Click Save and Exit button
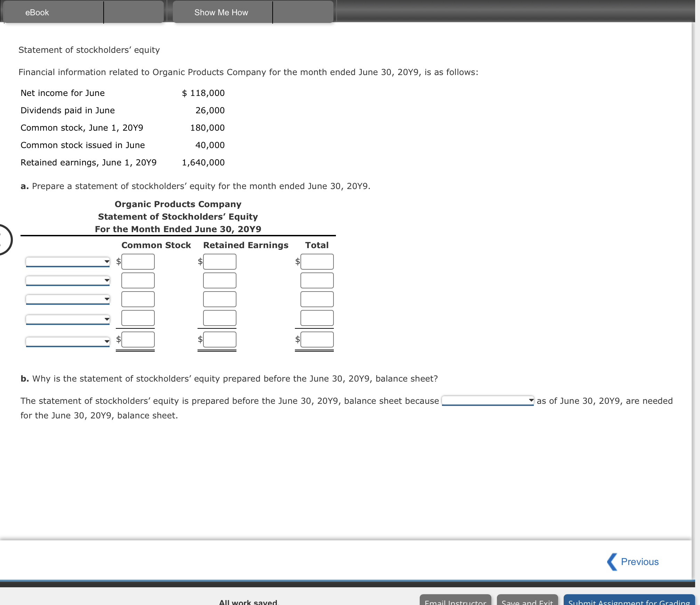700x605 pixels. point(527,600)
